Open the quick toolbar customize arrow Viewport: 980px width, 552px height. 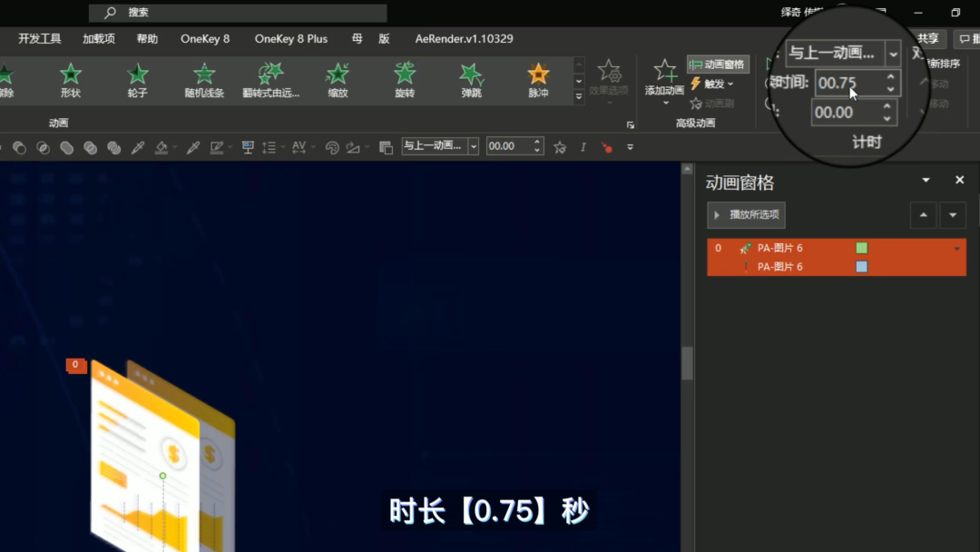pos(630,148)
